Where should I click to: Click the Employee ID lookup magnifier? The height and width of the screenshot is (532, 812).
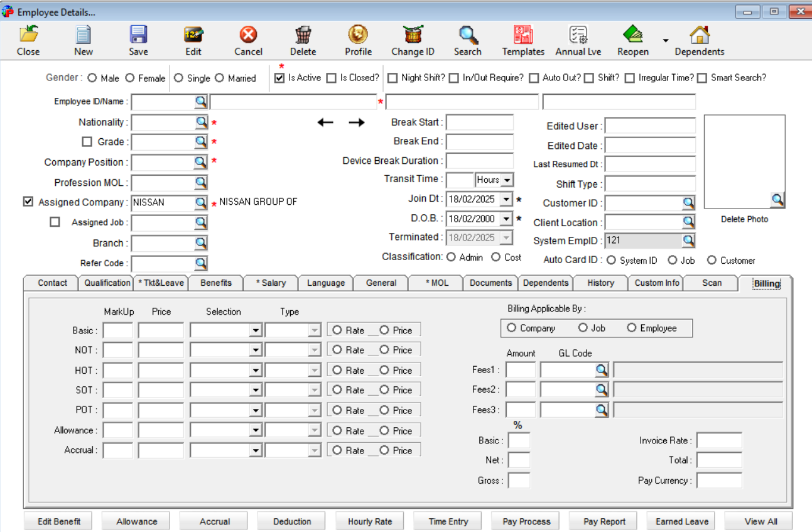(x=200, y=101)
